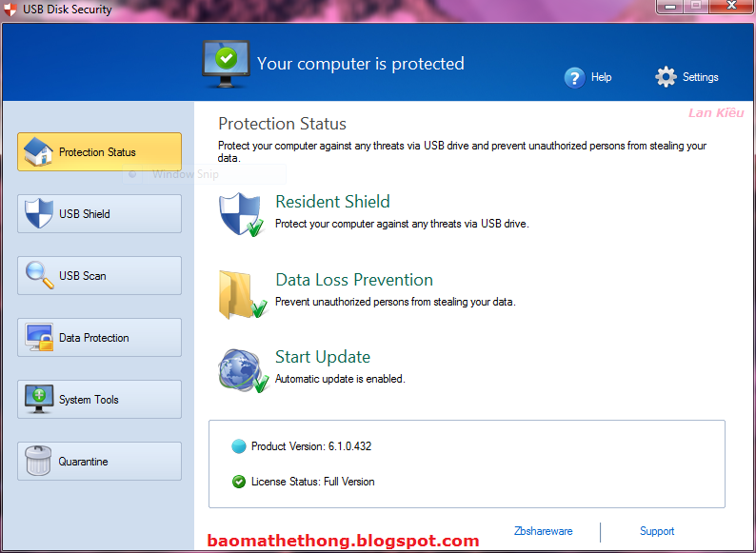Open the Resident Shield heading link
The width and height of the screenshot is (756, 553).
coord(332,202)
